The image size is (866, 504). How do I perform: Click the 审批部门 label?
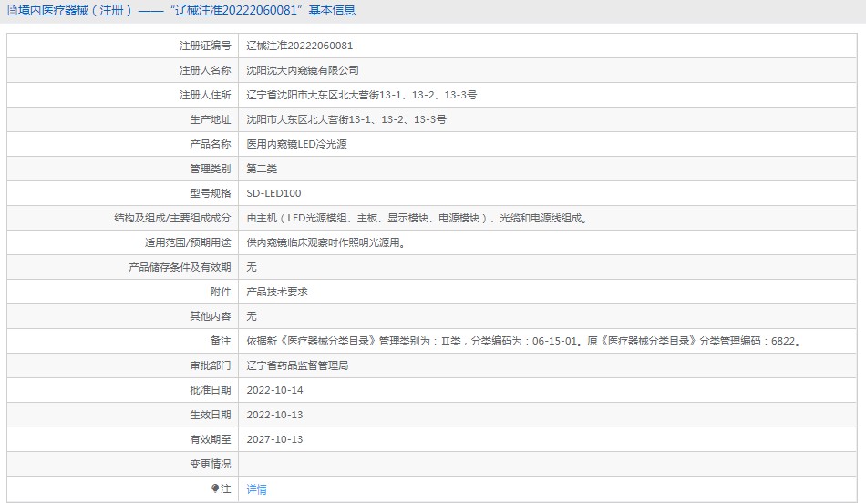211,366
